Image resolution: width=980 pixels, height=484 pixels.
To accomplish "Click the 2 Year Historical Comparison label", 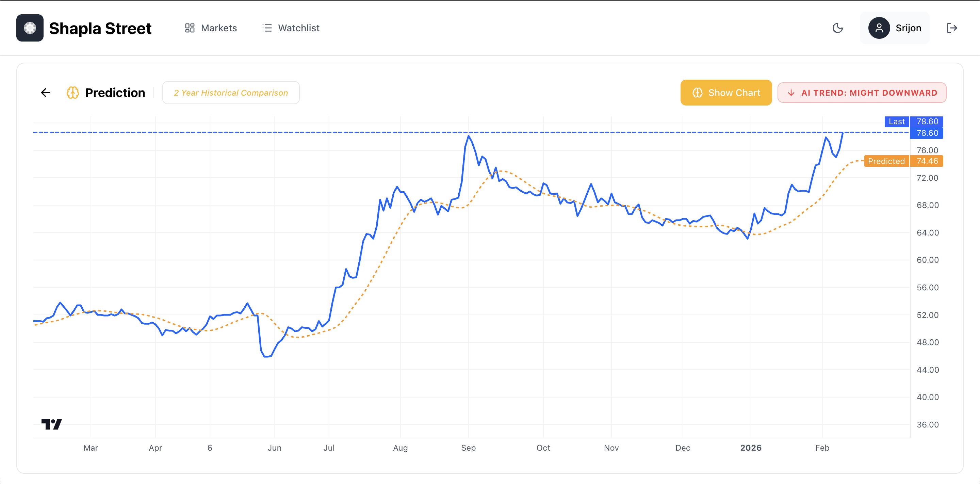I will coord(231,93).
